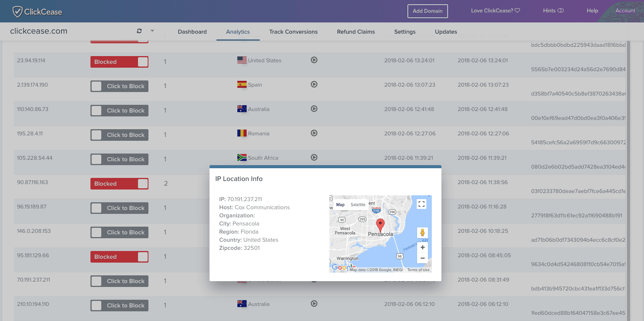
Task: Toggle map fullscreen view
Action: coord(421,204)
